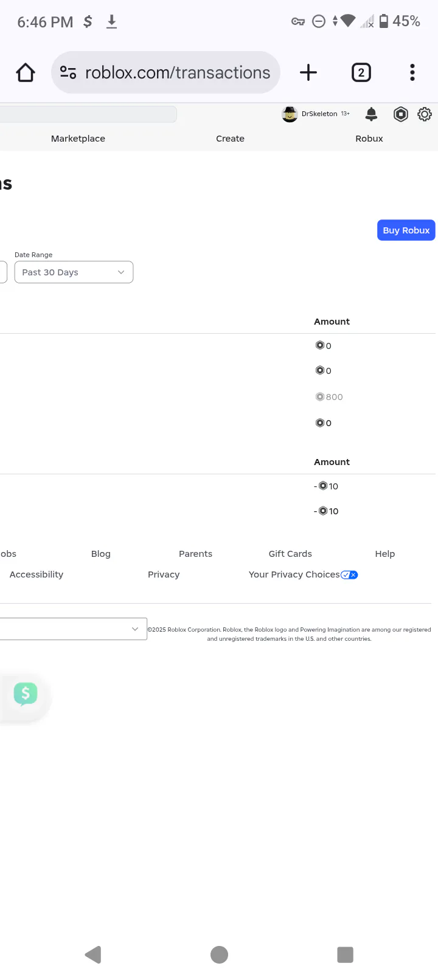Click the download icon in status bar
438x980 pixels.
111,22
